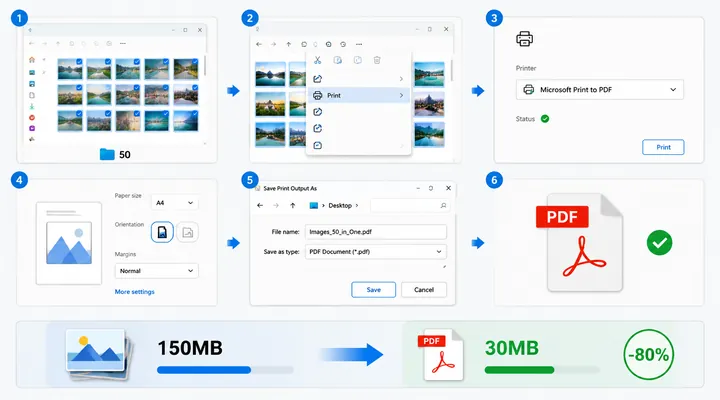
Task: Click the search magnifier in the save dialog
Action: tap(443, 205)
